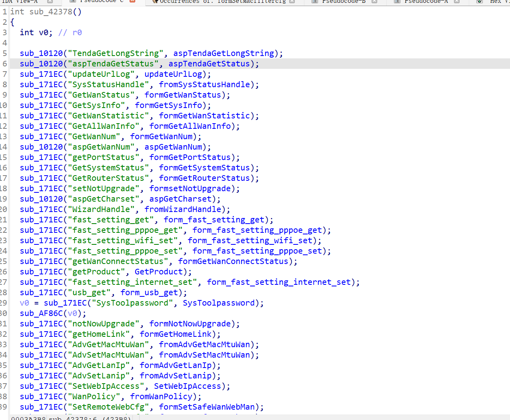Click the "AdvGetLanIp" string
Image resolution: width=510 pixels, height=420 pixels.
click(99, 365)
